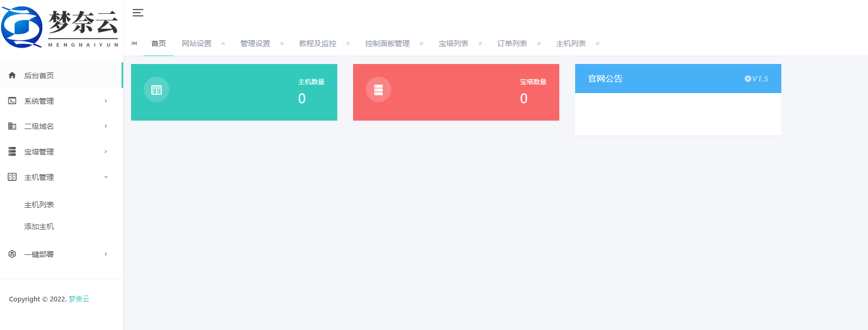This screenshot has width=868, height=330.
Task: Click the terminal icon beside 系统管理
Action: click(x=12, y=100)
